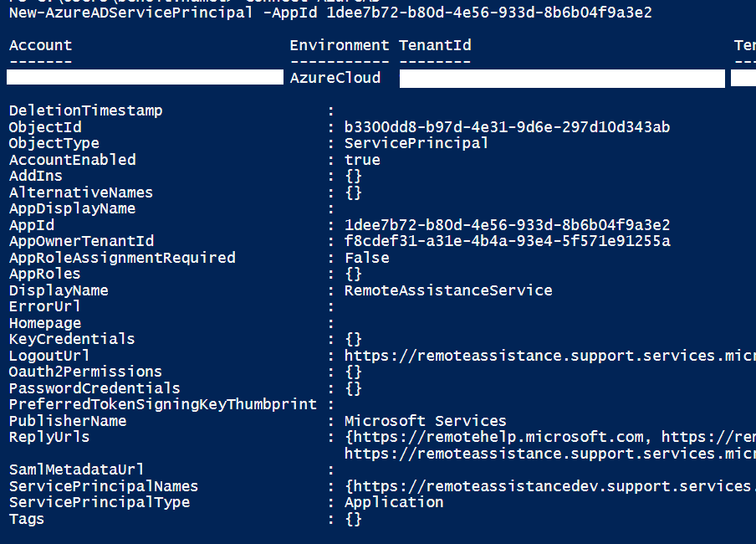The image size is (756, 544).
Task: Click the Microsoft Services publisher name
Action: [x=425, y=421]
